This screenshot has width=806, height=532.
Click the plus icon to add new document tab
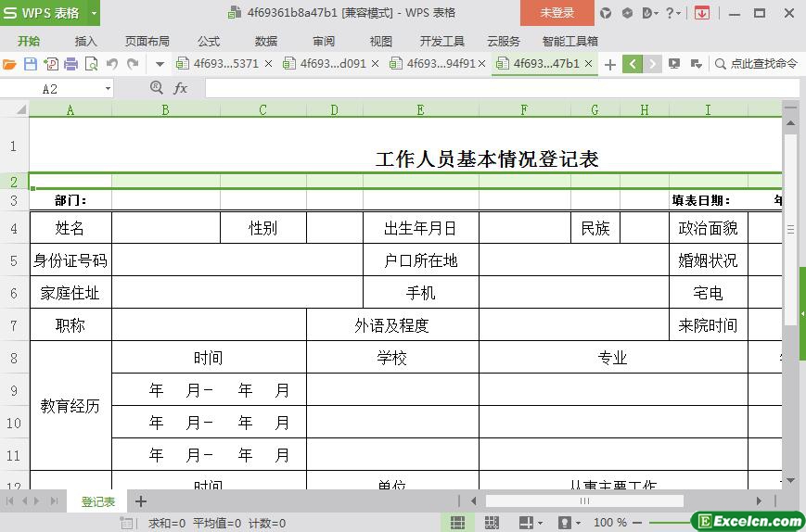[609, 65]
